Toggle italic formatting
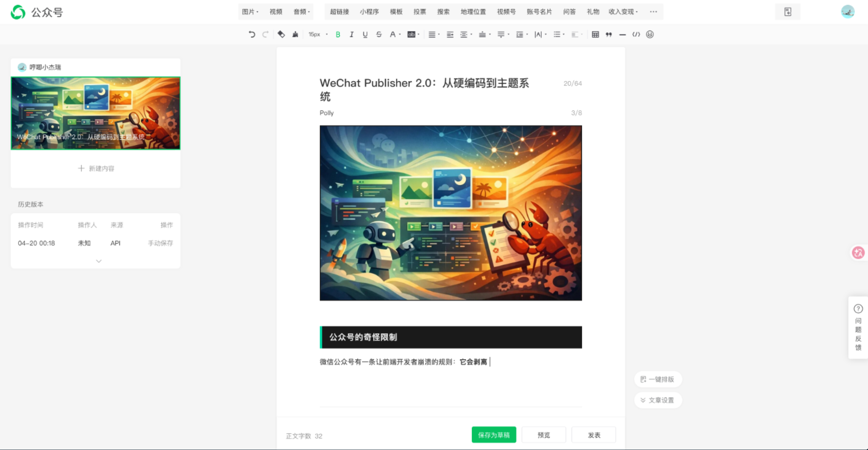 tap(351, 34)
